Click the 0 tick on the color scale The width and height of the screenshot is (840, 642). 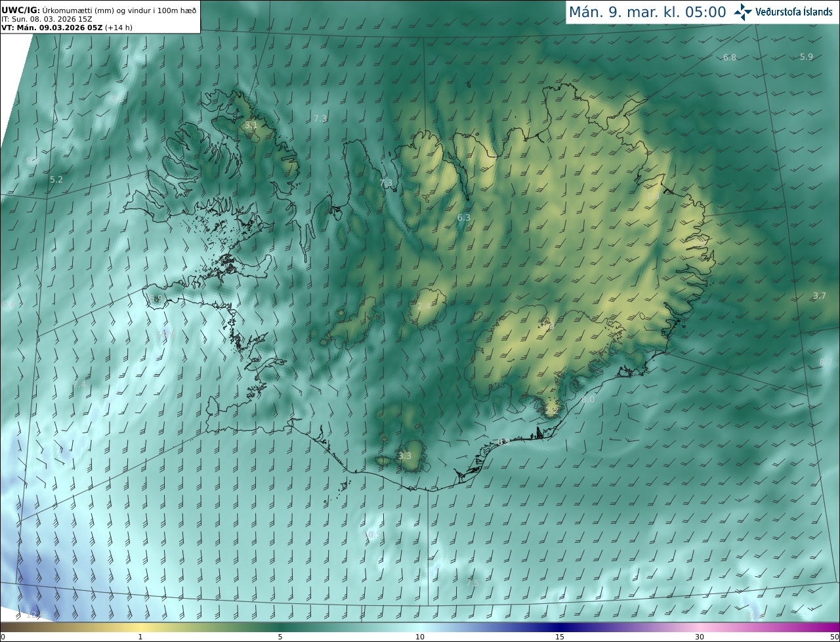[3, 637]
